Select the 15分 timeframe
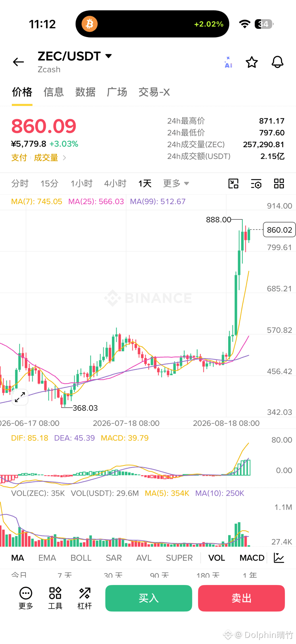 [49, 183]
